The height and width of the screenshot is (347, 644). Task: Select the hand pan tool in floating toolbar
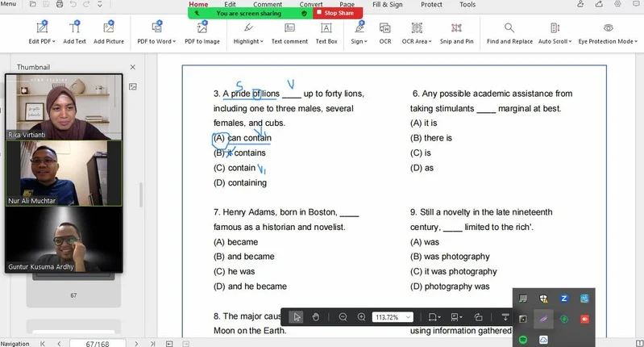(316, 317)
